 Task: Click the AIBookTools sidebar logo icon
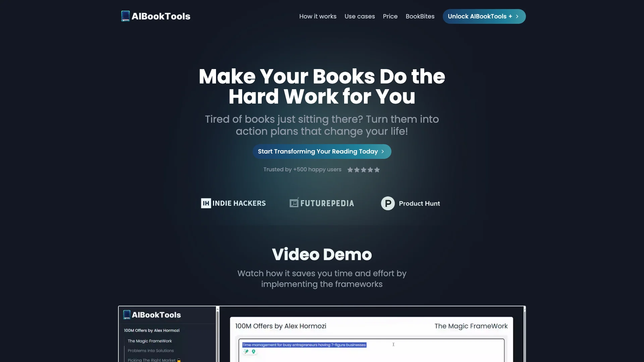tap(127, 315)
